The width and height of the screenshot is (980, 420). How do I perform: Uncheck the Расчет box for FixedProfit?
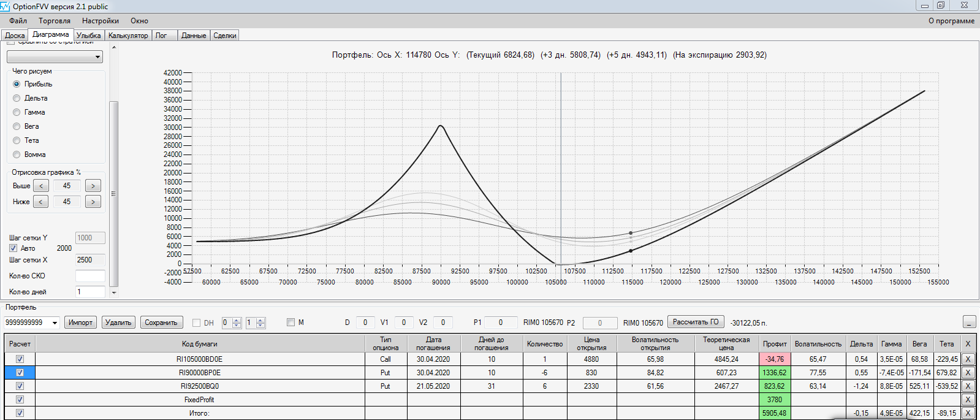click(20, 400)
